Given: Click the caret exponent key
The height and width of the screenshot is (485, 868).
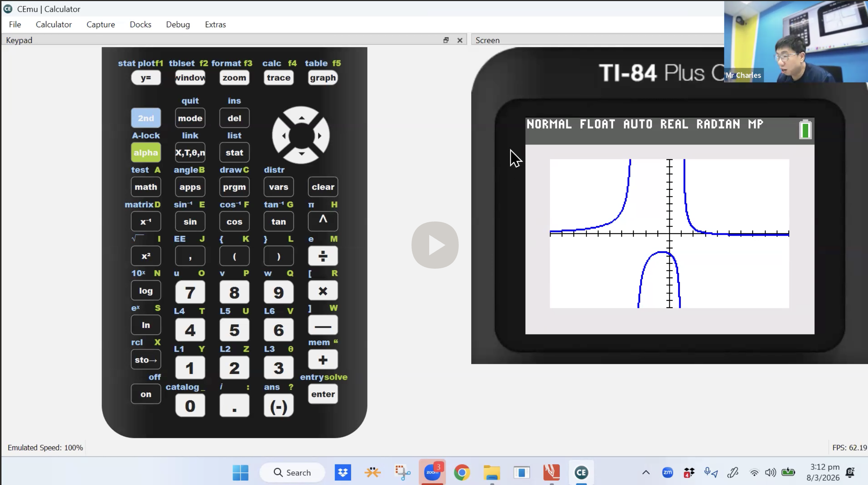Looking at the screenshot, I should coord(323,221).
